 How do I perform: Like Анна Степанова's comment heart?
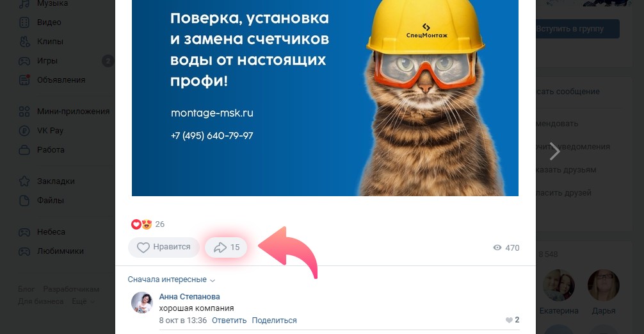(509, 320)
